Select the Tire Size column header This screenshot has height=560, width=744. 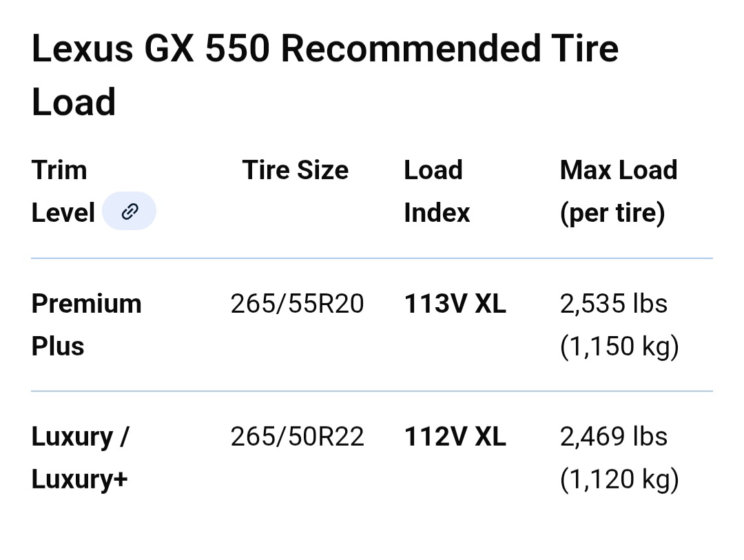[296, 170]
